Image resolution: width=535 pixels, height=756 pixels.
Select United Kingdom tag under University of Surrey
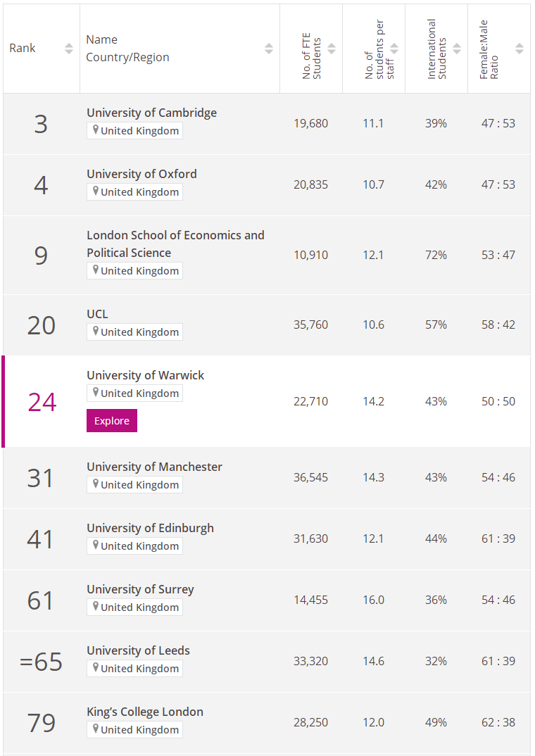coord(135,607)
